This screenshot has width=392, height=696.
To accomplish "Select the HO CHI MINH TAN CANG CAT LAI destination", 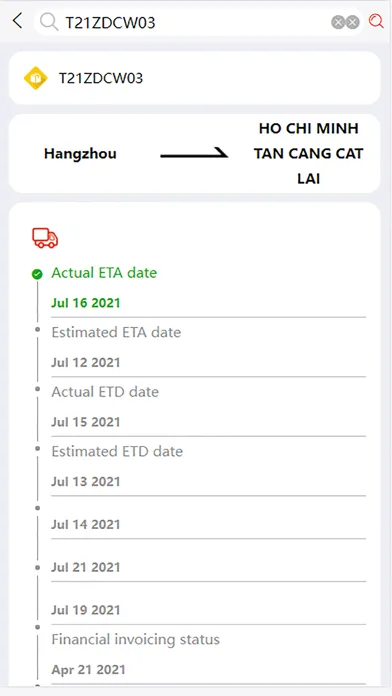I will point(309,154).
